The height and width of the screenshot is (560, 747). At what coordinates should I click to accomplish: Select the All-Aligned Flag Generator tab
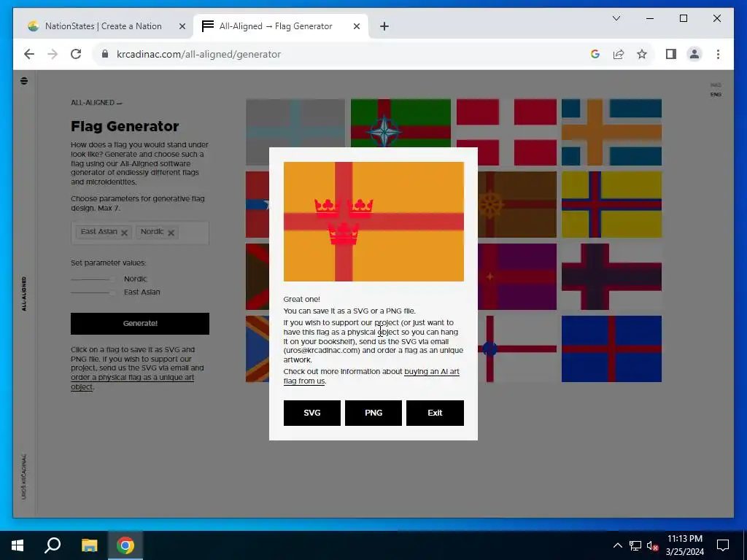[x=275, y=26]
